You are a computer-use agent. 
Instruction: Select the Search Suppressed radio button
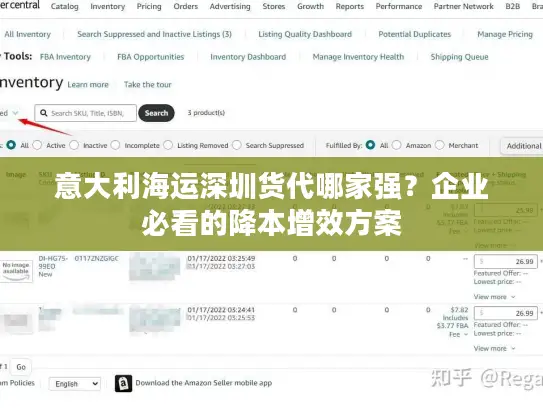237,145
